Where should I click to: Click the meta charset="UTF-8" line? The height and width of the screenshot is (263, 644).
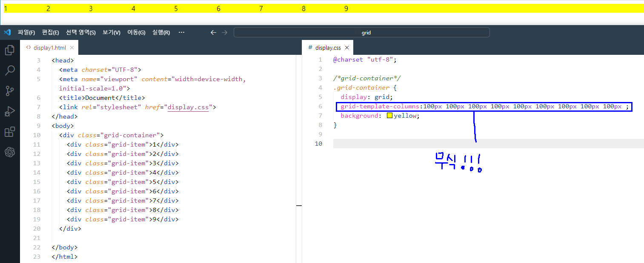pyautogui.click(x=100, y=70)
